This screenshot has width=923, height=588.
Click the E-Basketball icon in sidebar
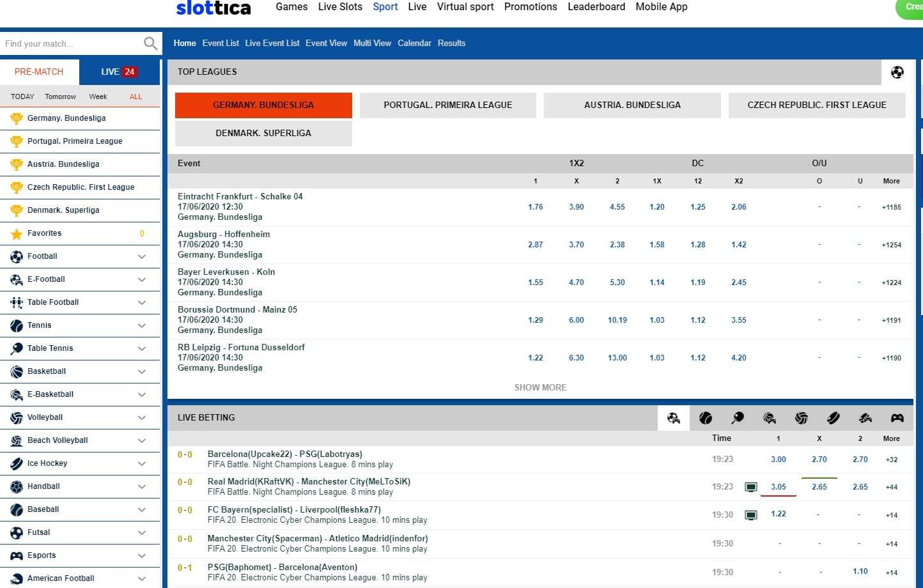(17, 395)
